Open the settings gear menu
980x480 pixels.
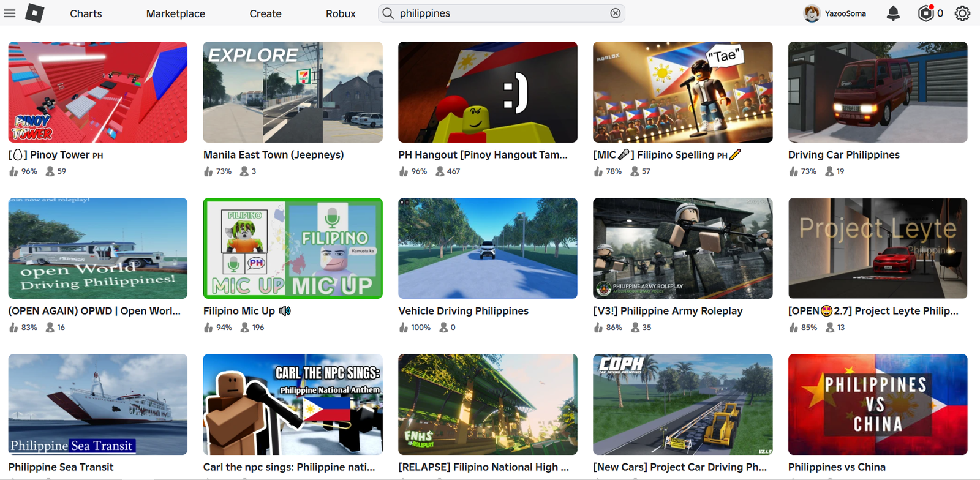pos(962,13)
